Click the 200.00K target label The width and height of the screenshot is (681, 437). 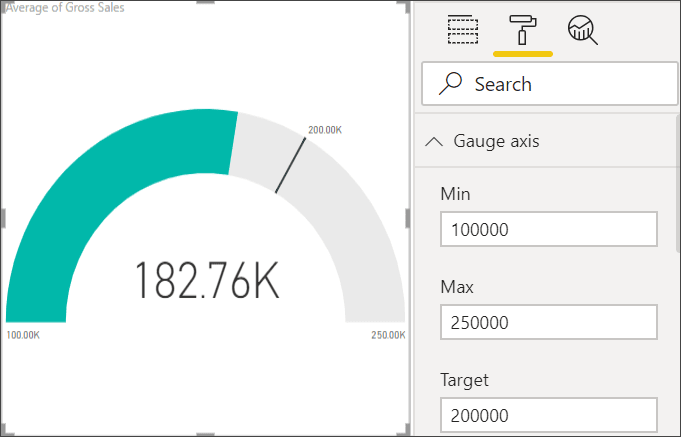pyautogui.click(x=325, y=130)
